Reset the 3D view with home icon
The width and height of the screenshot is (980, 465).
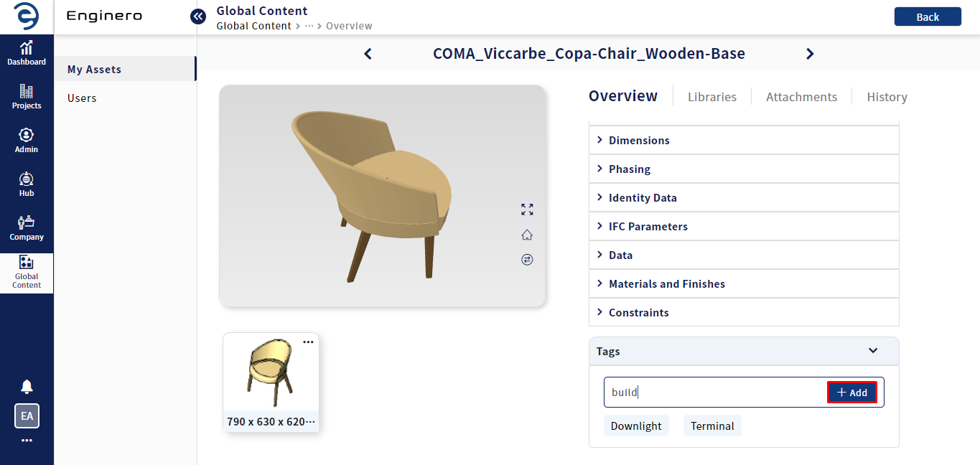527,235
